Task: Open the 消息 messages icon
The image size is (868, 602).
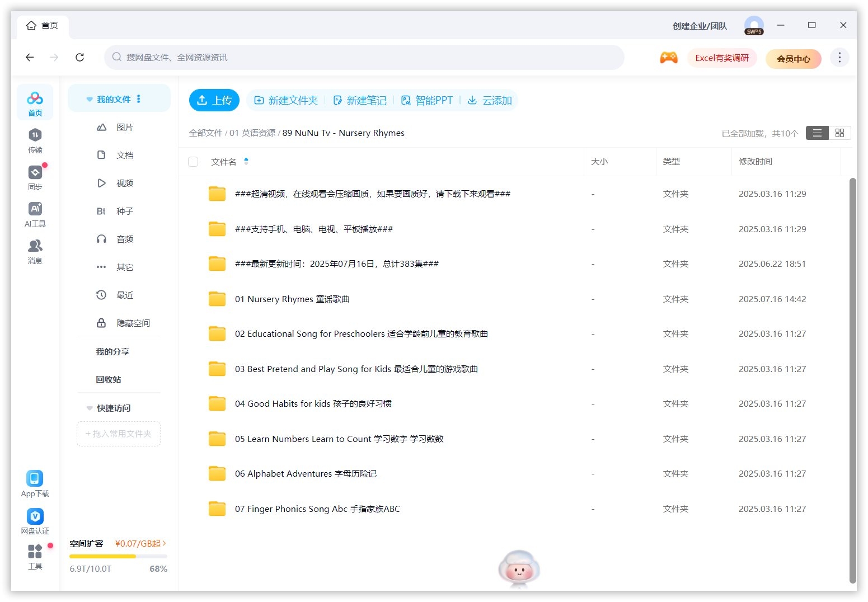Action: 35,251
